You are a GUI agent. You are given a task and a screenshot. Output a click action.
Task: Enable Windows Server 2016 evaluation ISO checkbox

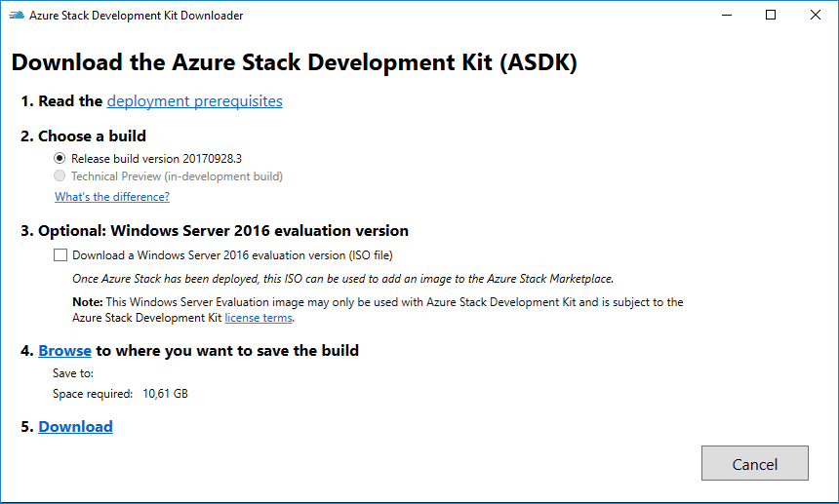pos(60,255)
